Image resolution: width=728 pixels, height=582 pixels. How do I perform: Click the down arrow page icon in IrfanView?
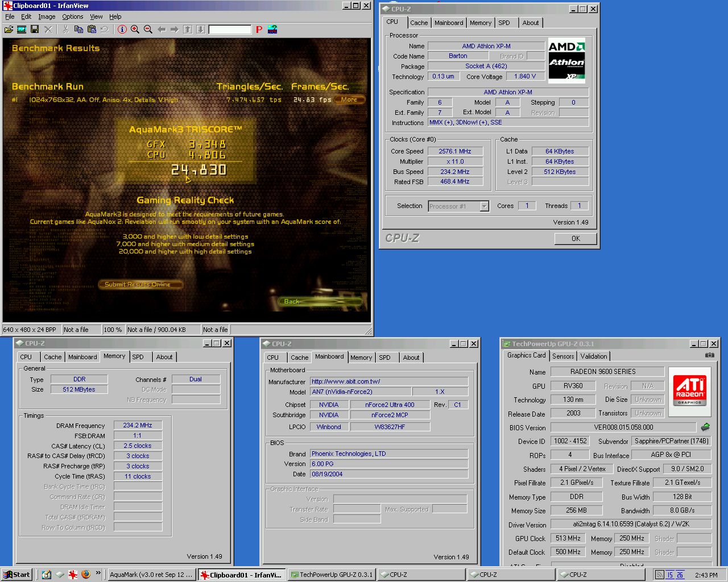click(x=201, y=30)
